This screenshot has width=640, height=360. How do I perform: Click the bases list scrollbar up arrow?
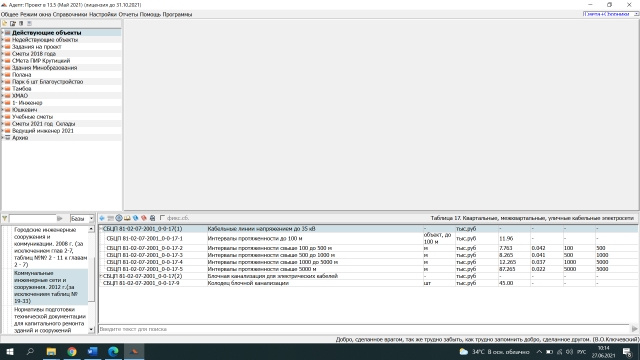pos(91,229)
